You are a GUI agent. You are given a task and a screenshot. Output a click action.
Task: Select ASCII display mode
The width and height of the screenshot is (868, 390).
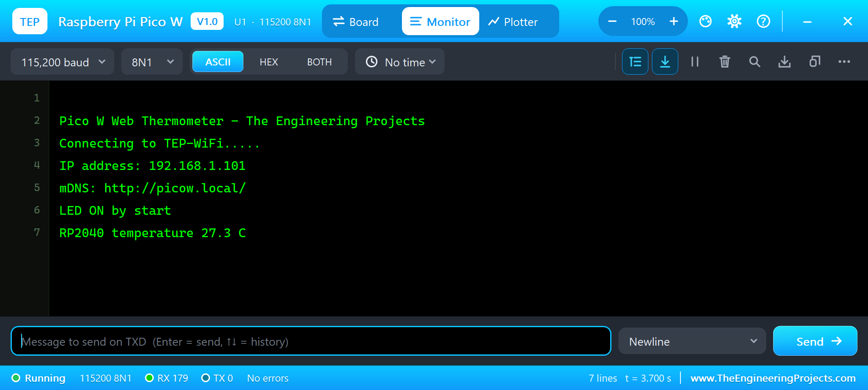pos(218,62)
